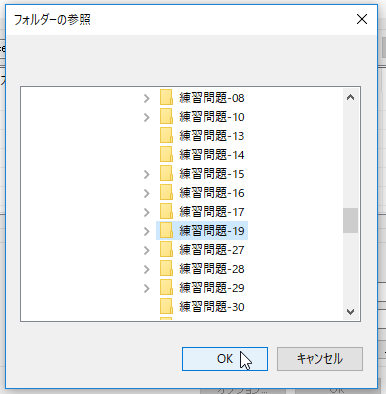Expand the 練習問題-17 folder chevron

pos(147,212)
